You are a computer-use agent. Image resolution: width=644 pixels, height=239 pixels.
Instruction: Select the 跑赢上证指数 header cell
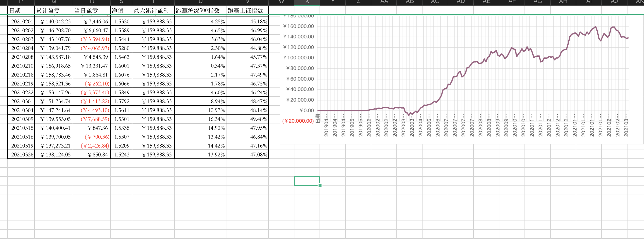point(247,11)
